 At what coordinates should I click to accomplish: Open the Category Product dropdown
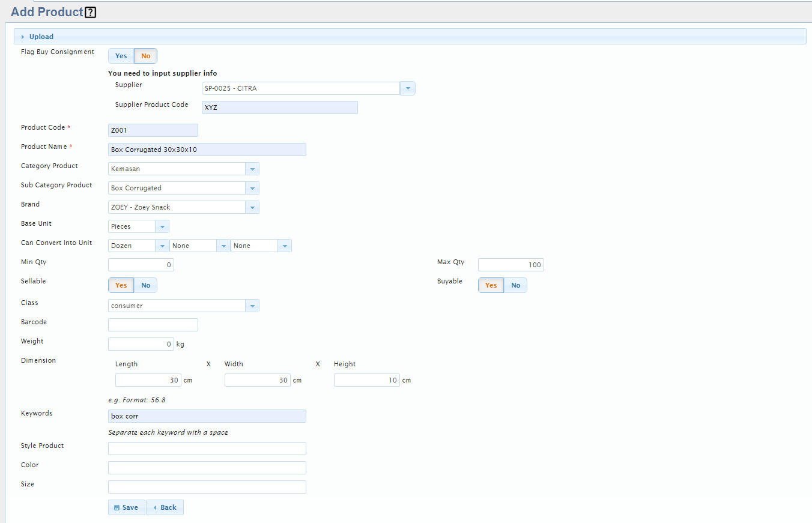pyautogui.click(x=252, y=169)
